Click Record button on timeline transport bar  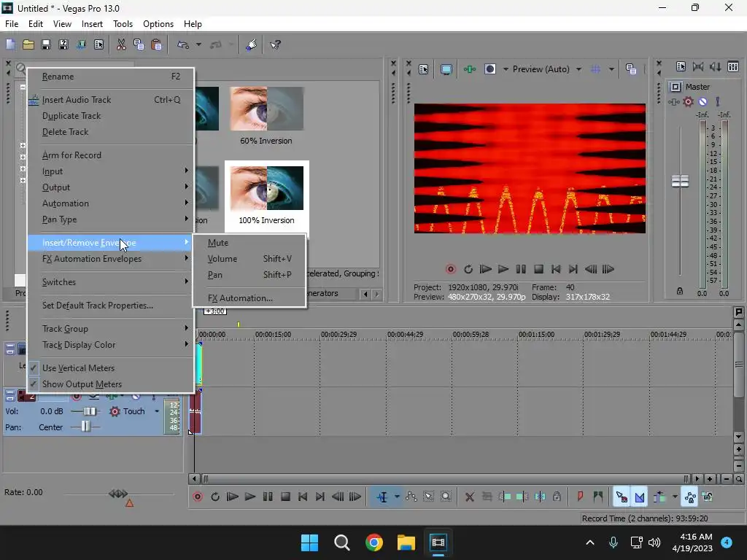[198, 497]
